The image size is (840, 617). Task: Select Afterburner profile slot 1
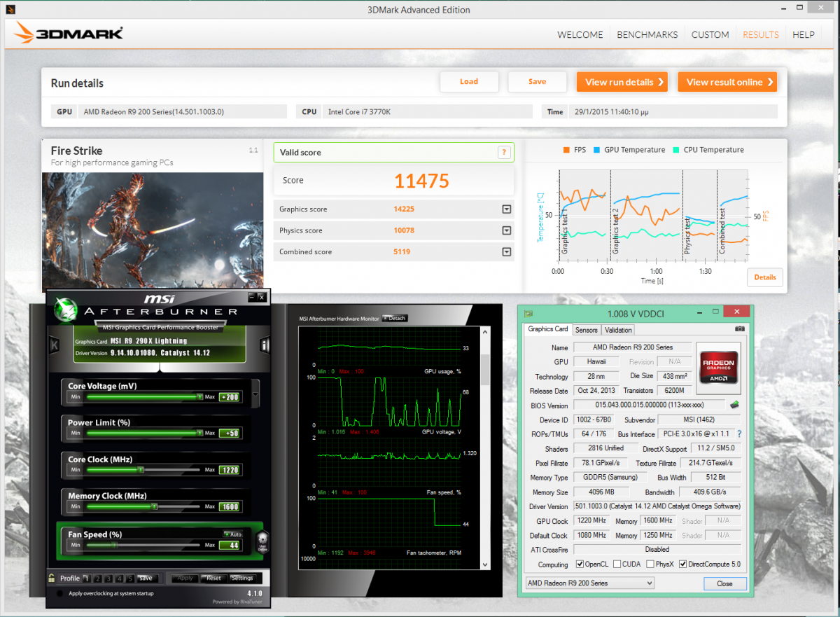85,578
